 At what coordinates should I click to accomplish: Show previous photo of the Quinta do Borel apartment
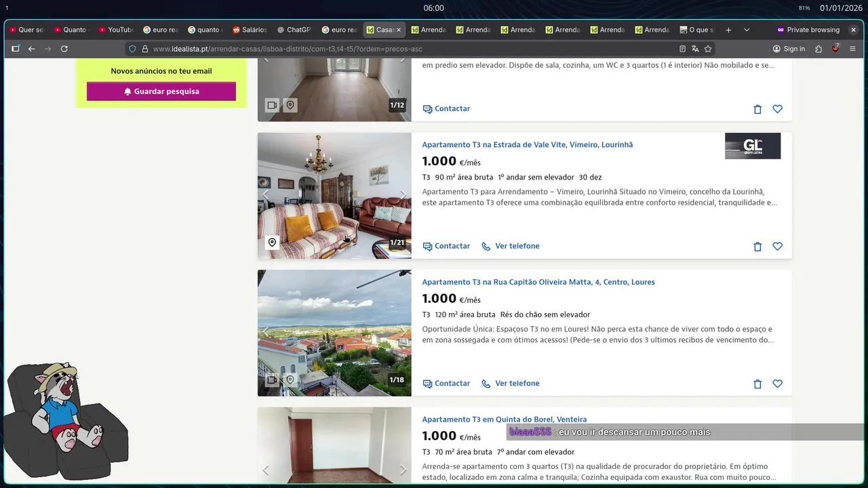(266, 470)
